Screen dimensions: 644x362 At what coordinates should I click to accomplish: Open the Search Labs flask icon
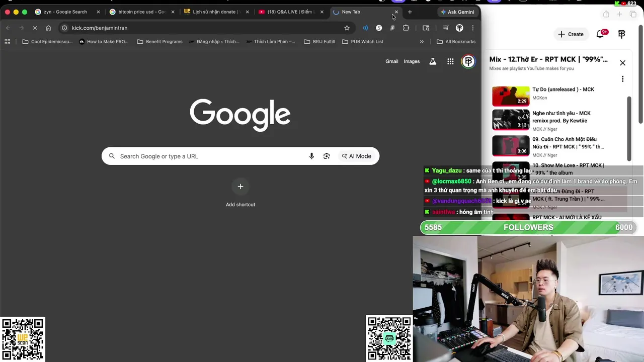pos(432,61)
